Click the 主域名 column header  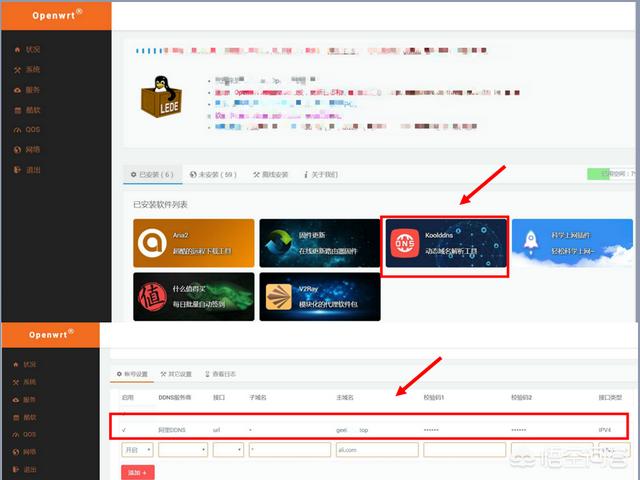345,397
